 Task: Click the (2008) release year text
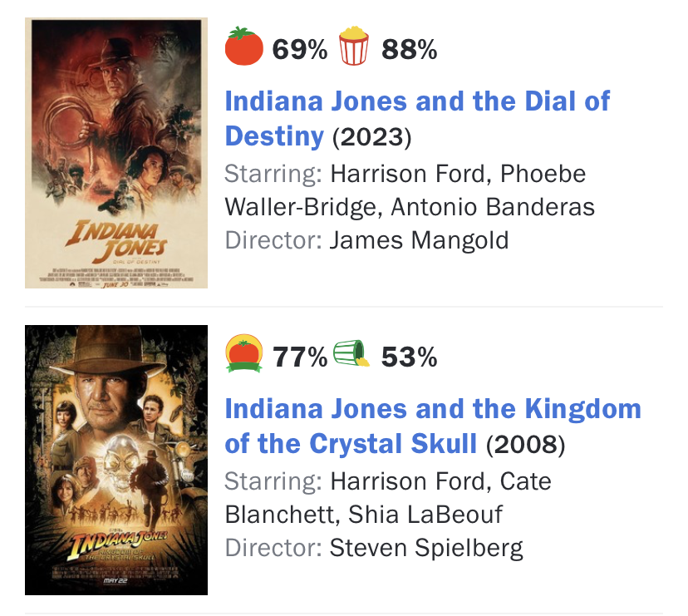pyautogui.click(x=525, y=444)
